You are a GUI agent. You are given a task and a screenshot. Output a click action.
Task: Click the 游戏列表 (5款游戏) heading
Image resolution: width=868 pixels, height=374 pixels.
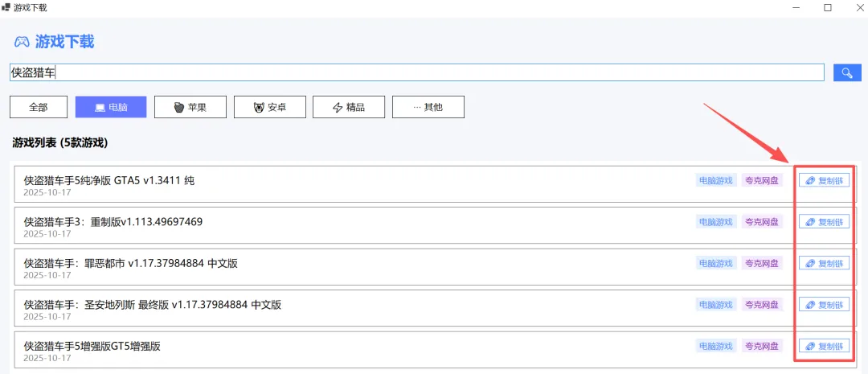[59, 143]
